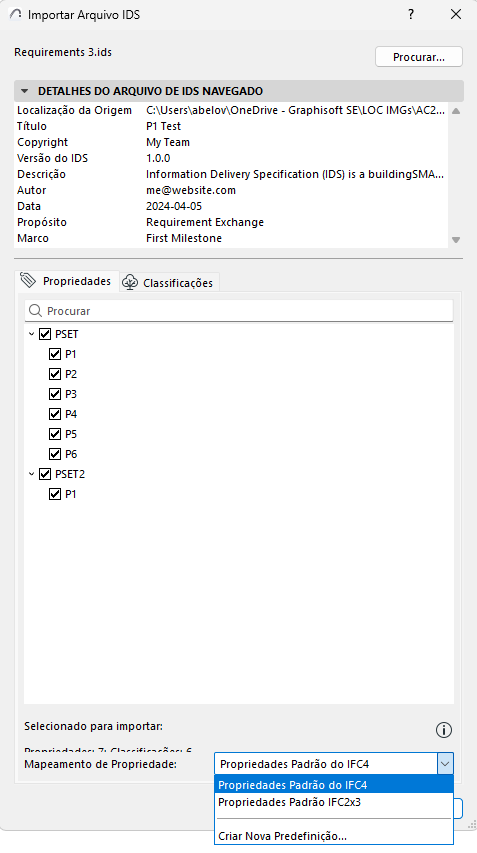Uncheck the P5 checkbox

55,434
